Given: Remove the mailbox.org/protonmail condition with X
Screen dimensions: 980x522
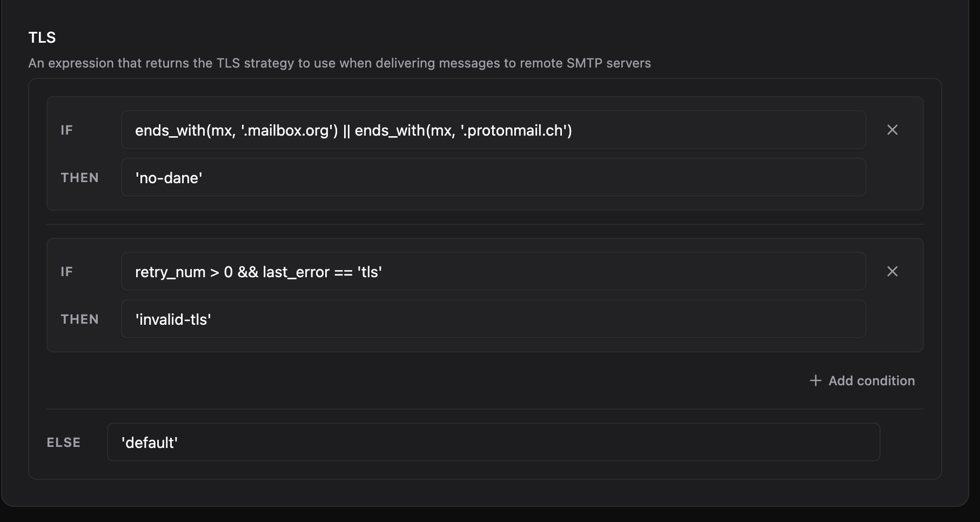Looking at the screenshot, I should tap(892, 130).
